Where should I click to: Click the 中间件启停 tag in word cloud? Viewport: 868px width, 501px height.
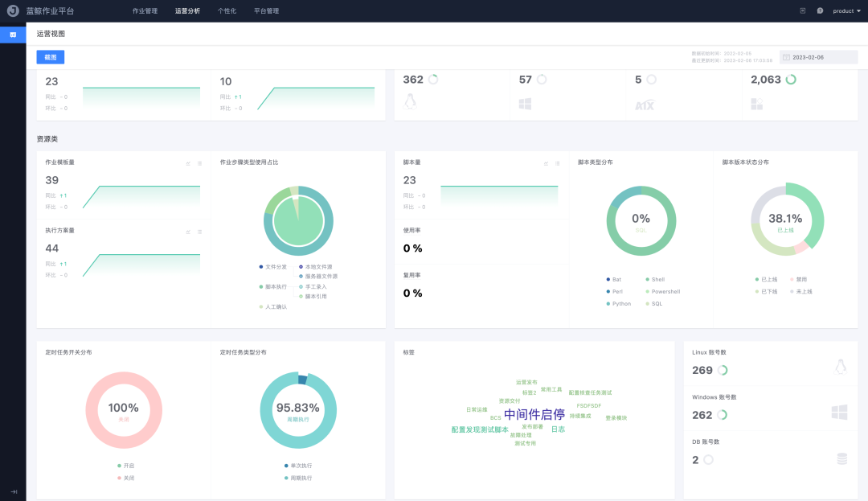tap(534, 414)
